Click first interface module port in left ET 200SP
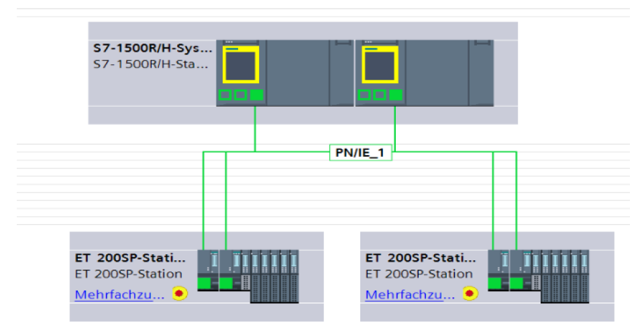The image size is (644, 324). (x=204, y=283)
